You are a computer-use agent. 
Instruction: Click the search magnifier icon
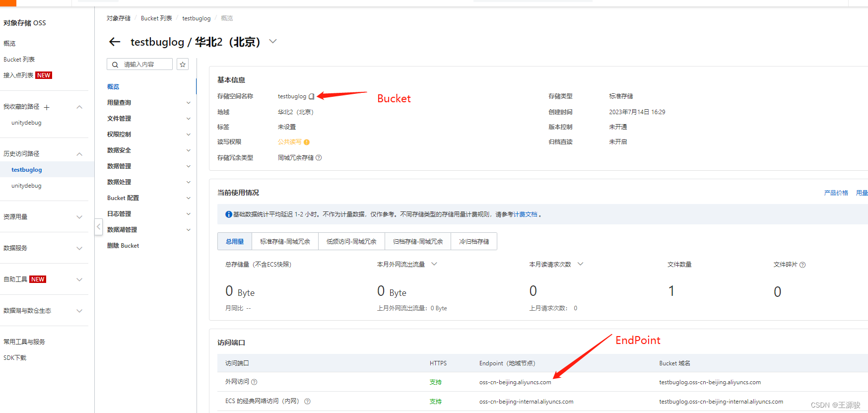115,65
